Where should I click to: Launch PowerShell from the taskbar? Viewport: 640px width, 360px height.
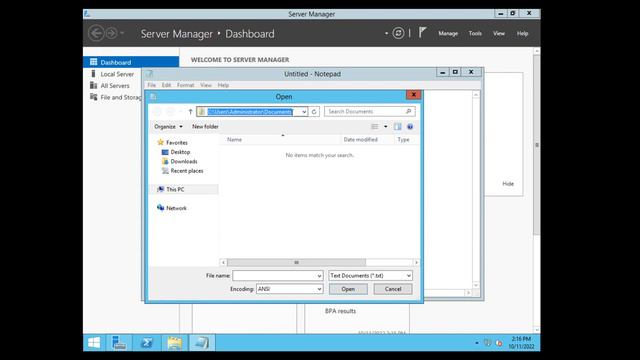tap(147, 342)
